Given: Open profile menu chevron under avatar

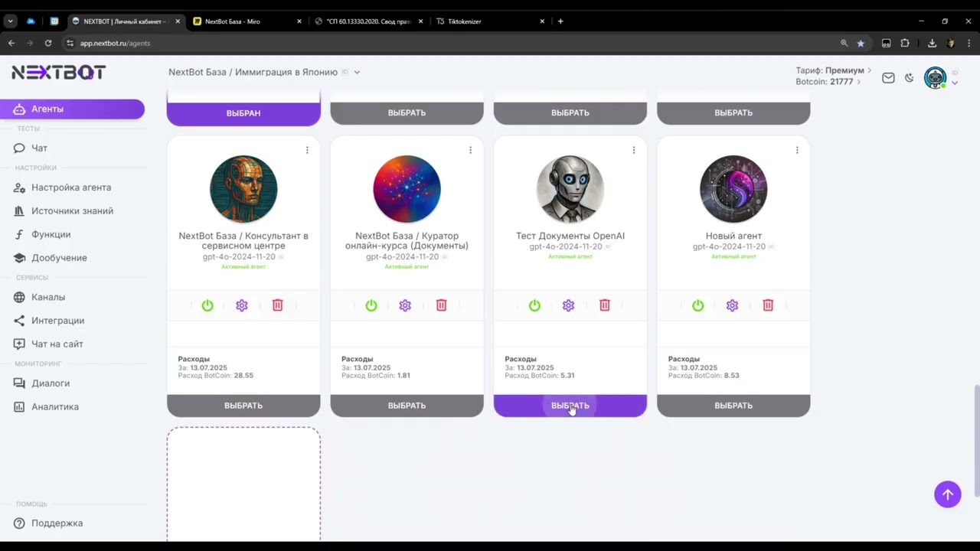Looking at the screenshot, I should click(955, 83).
